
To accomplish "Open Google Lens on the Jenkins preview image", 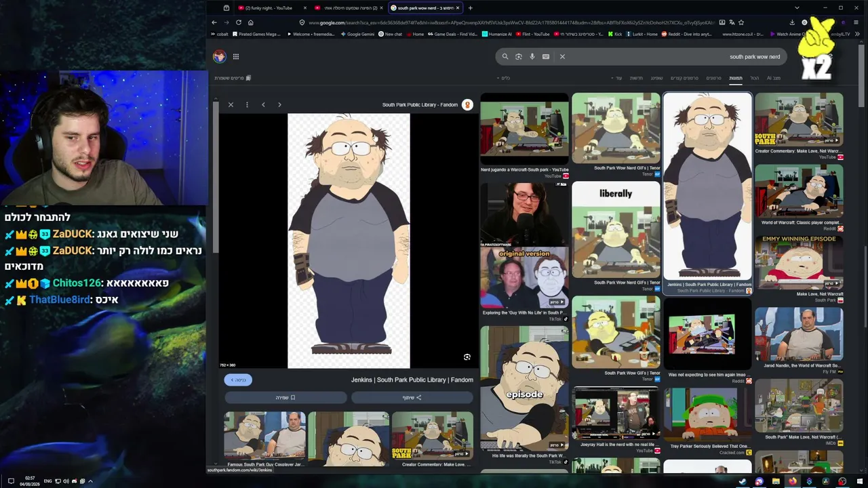I will (467, 357).
